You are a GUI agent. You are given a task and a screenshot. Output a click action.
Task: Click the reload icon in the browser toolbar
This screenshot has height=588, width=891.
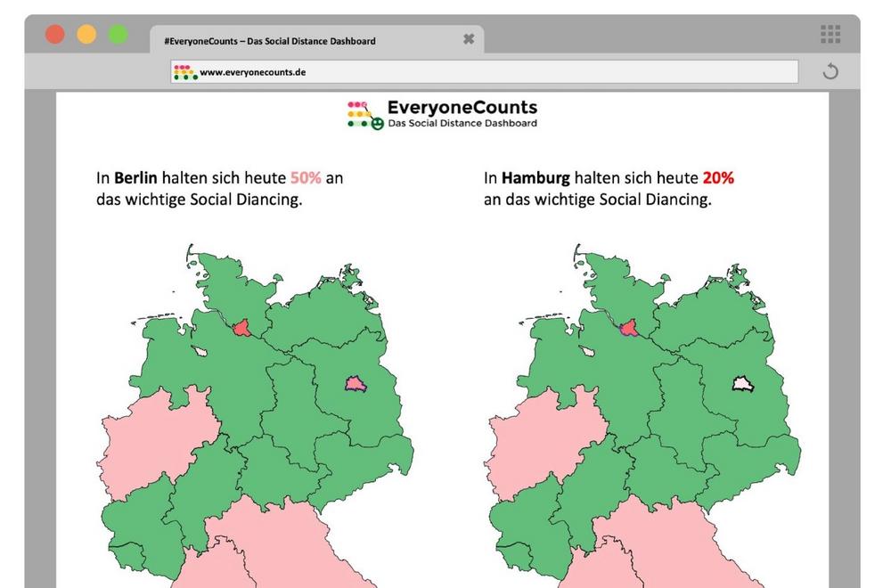point(830,71)
